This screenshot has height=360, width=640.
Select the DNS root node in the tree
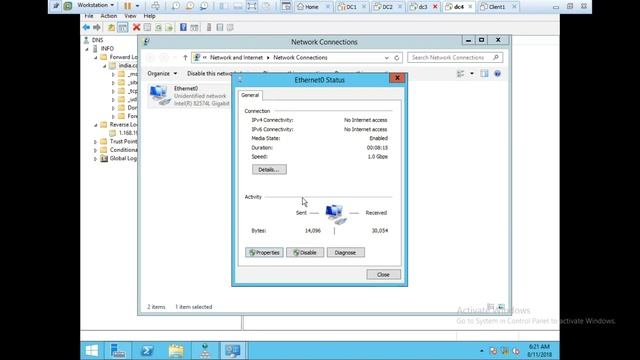tap(93, 40)
